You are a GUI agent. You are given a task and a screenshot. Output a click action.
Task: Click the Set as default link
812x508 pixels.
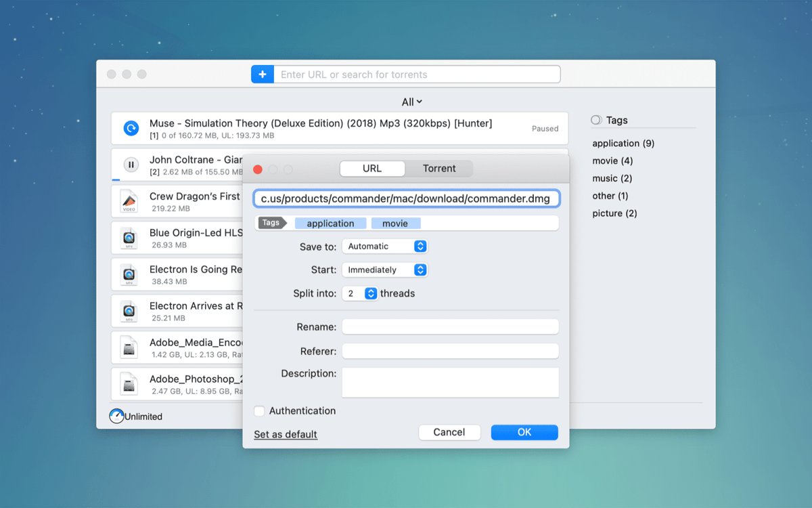coord(286,434)
